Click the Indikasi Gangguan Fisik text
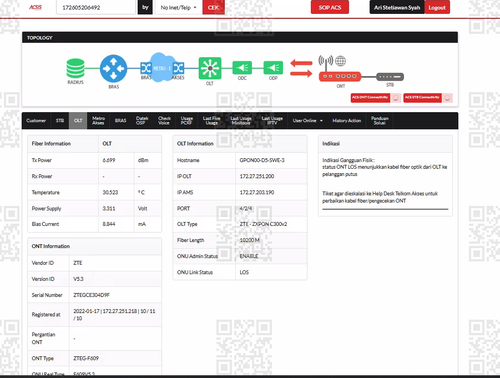Viewport: 500px width, 378px height. tap(348, 160)
